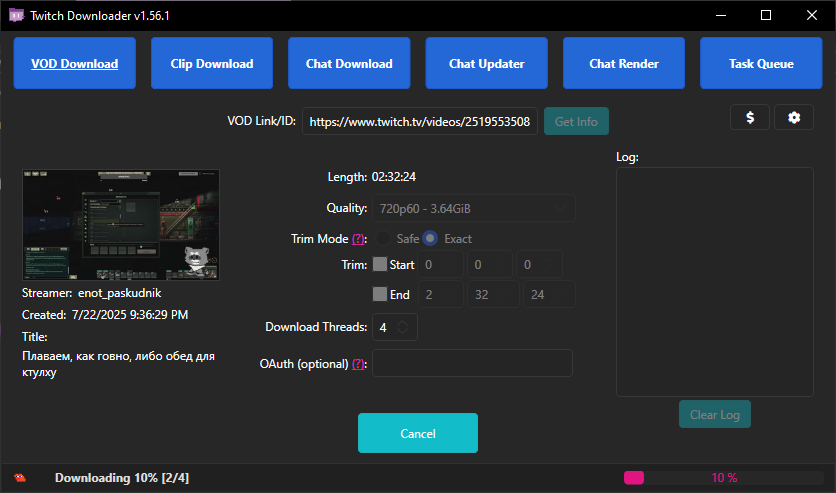Image resolution: width=836 pixels, height=493 pixels.
Task: Open the Chat Updater tab
Action: (486, 63)
